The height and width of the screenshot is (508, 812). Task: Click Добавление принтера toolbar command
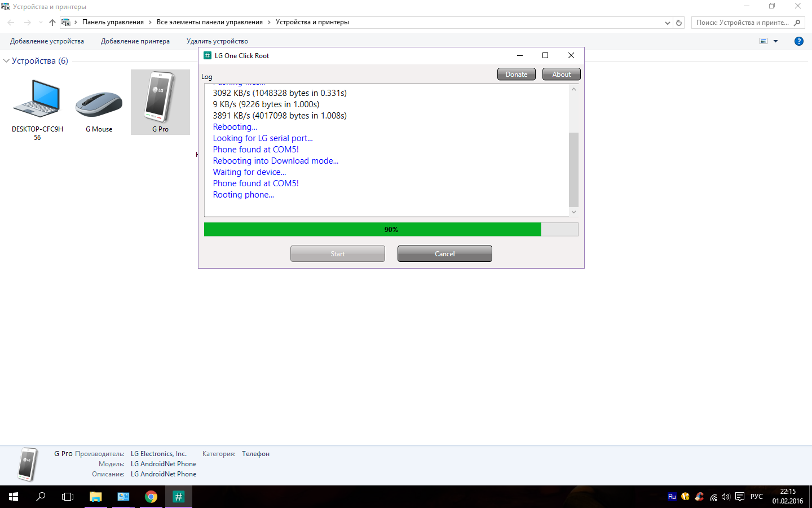(x=135, y=41)
